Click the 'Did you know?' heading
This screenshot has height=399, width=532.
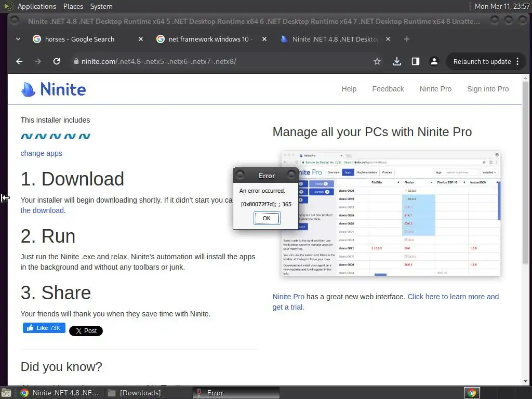coord(61,367)
